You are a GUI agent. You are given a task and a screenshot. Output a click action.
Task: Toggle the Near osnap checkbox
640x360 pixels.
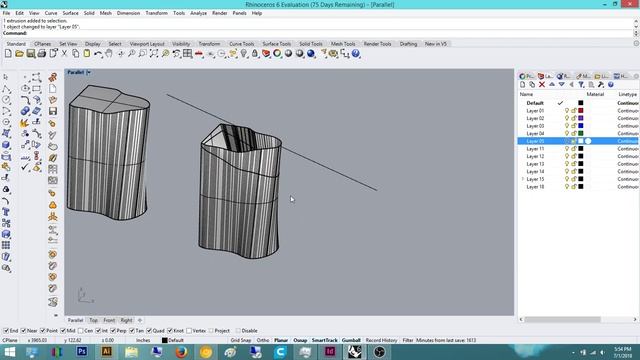pyautogui.click(x=23, y=331)
